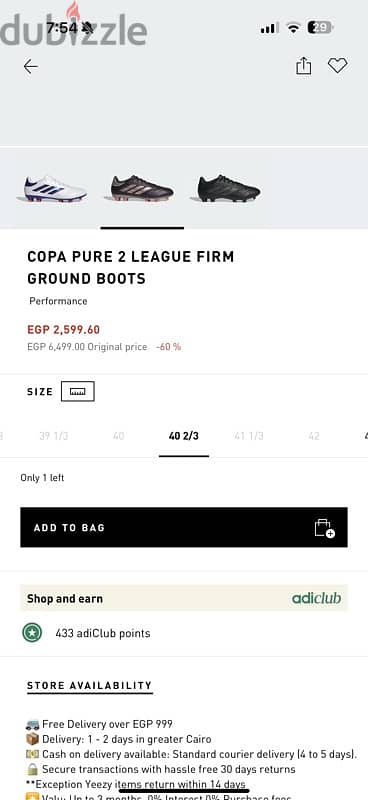Select size 40 2/3
The height and width of the screenshot is (800, 368).
[x=184, y=436]
